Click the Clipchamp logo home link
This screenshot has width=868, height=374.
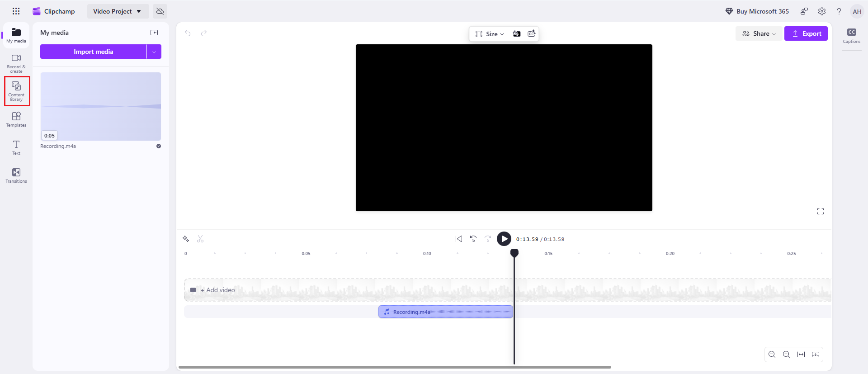[x=54, y=11]
